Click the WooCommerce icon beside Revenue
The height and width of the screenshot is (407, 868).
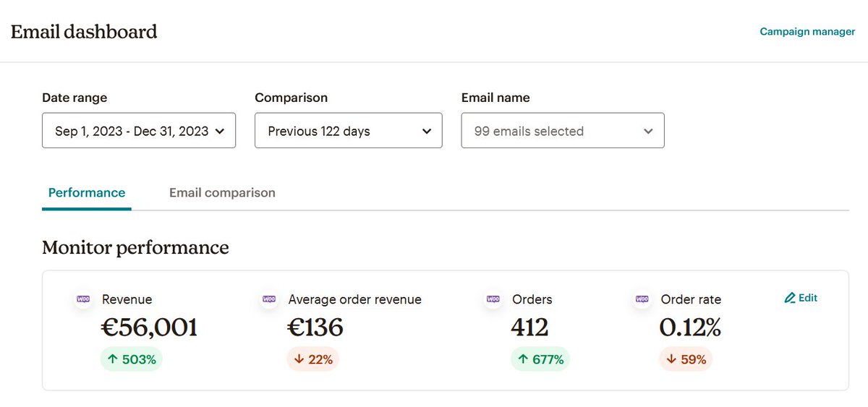pyautogui.click(x=83, y=299)
